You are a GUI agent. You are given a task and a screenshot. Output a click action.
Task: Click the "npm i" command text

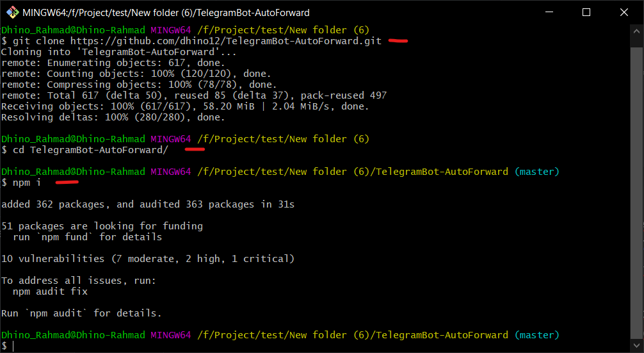27,183
